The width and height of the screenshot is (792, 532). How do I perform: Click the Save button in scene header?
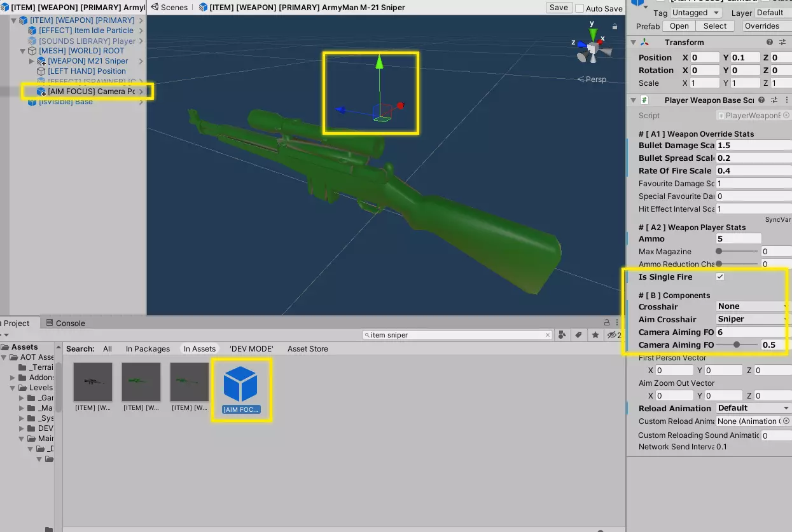pyautogui.click(x=559, y=8)
